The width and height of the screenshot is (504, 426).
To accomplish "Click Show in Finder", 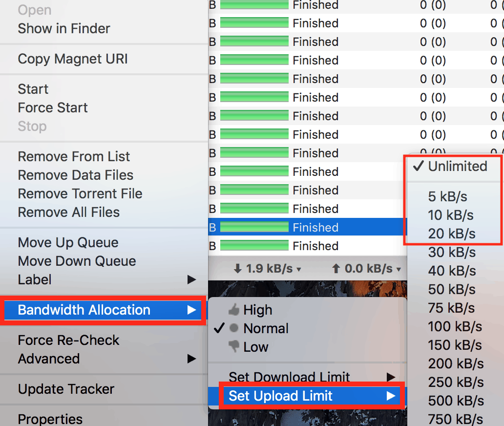I will click(x=64, y=28).
